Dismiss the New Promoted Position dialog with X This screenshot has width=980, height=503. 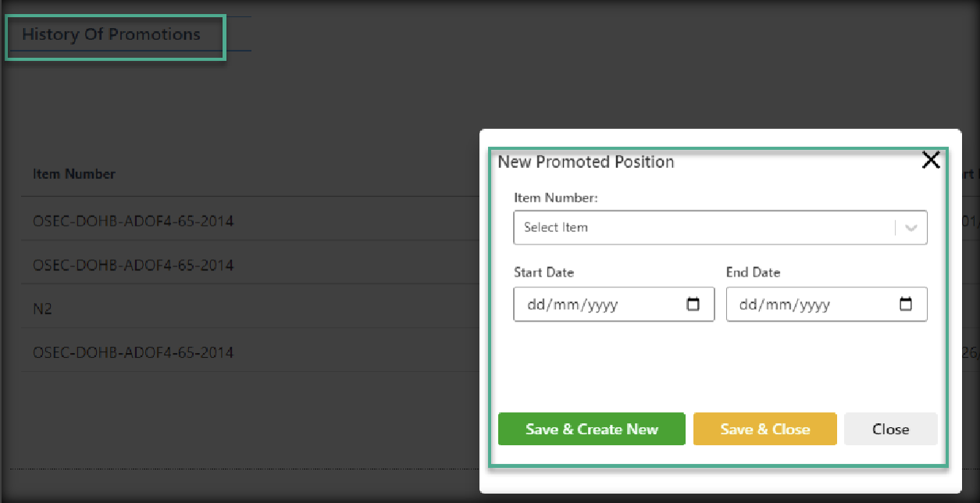point(931,160)
